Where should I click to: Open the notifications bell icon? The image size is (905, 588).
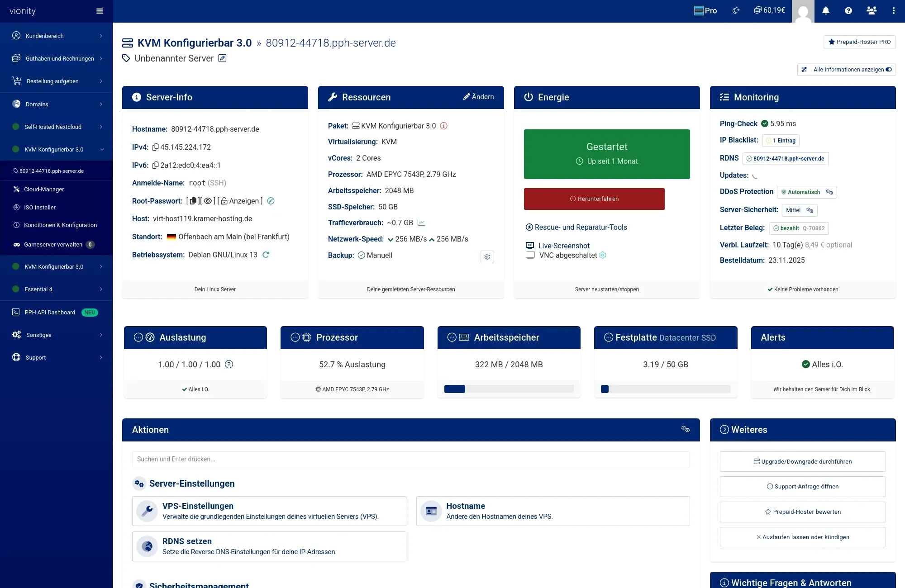[x=826, y=11]
